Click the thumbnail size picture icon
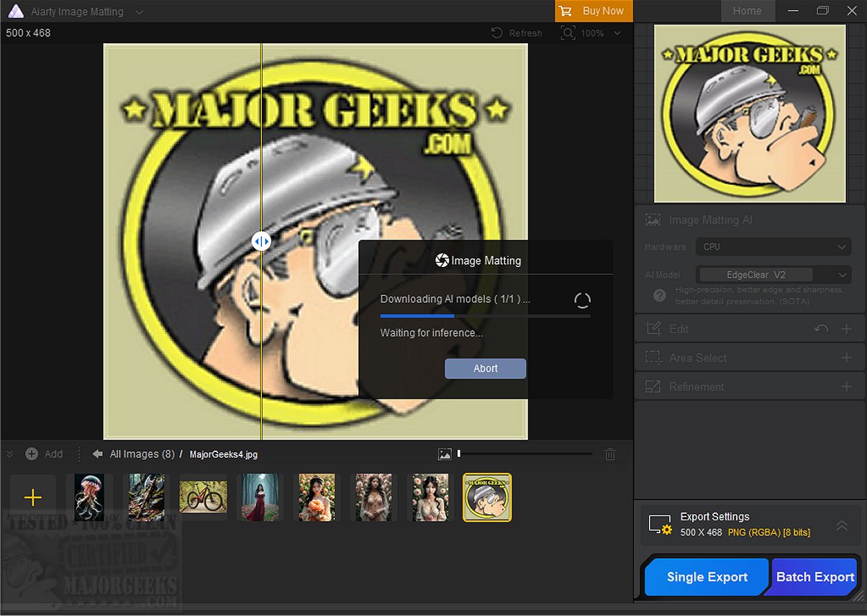The image size is (867, 616). [445, 454]
